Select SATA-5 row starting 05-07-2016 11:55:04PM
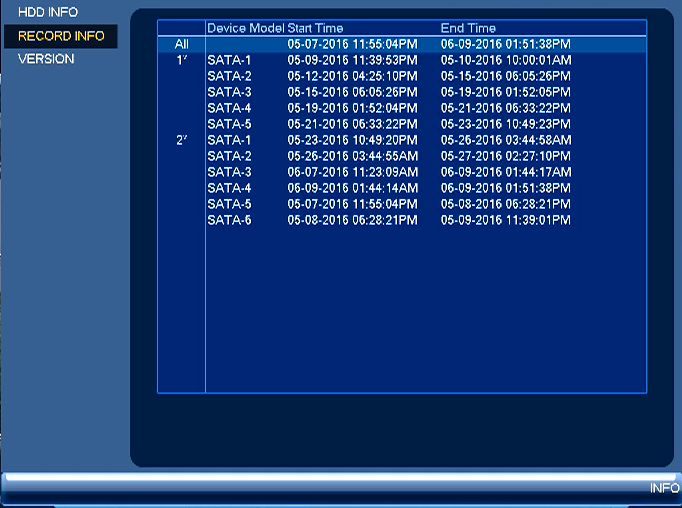The image size is (682, 508). [402, 204]
